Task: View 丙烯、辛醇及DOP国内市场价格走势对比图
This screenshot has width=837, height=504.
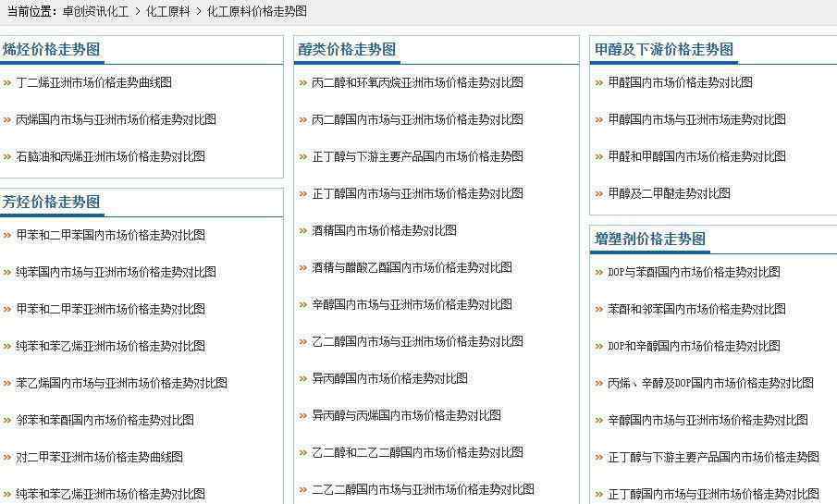Action: click(x=710, y=383)
